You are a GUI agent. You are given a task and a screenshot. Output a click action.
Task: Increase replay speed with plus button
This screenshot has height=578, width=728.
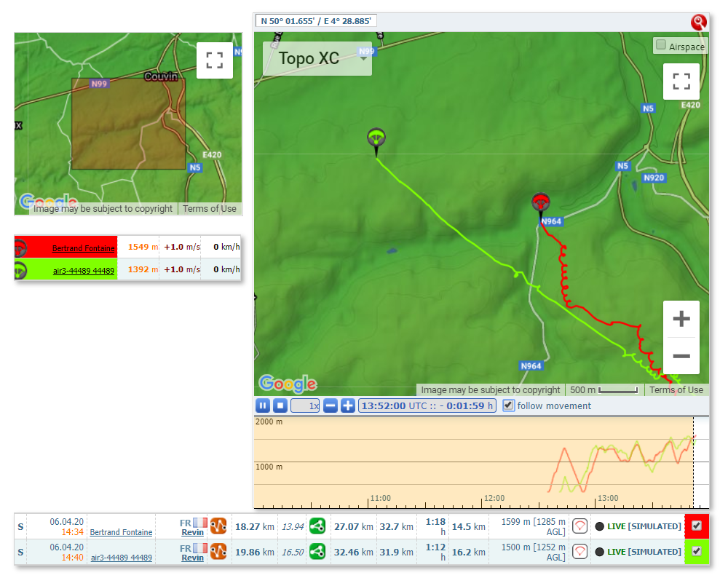pos(348,405)
